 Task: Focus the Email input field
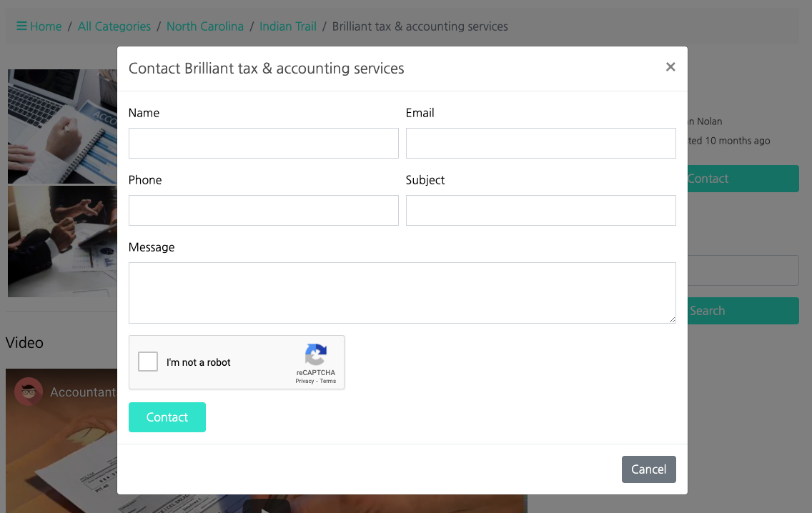(x=540, y=143)
